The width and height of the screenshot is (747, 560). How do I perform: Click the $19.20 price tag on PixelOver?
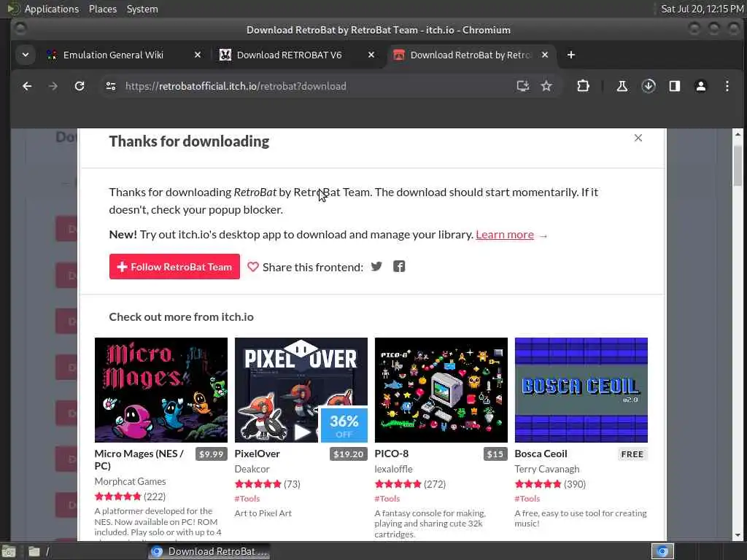pyautogui.click(x=348, y=454)
